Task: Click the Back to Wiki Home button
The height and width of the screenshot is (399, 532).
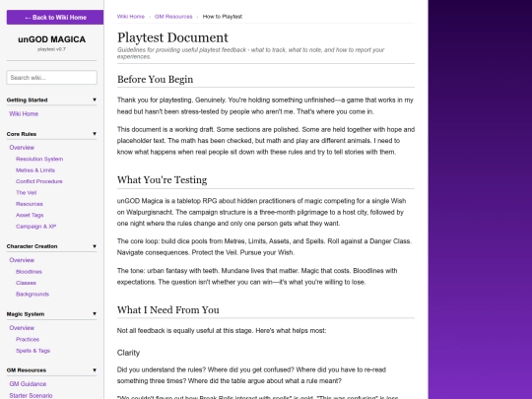Action: [55, 18]
